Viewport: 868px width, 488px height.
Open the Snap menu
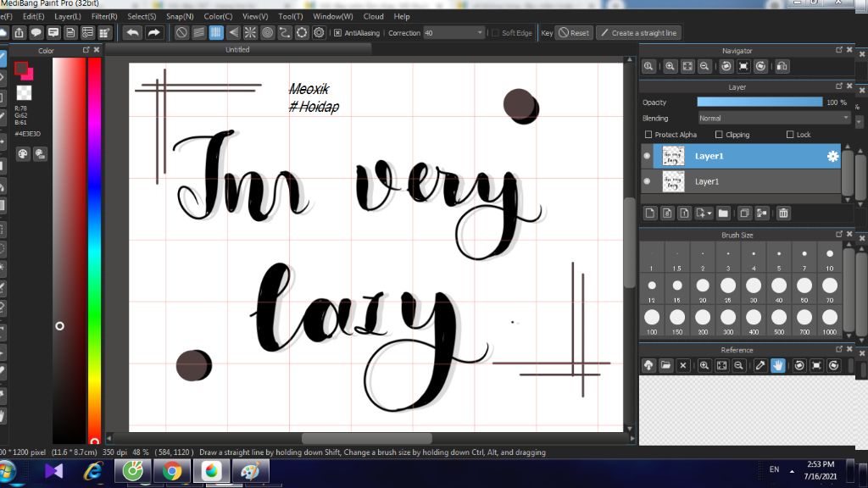click(x=180, y=17)
